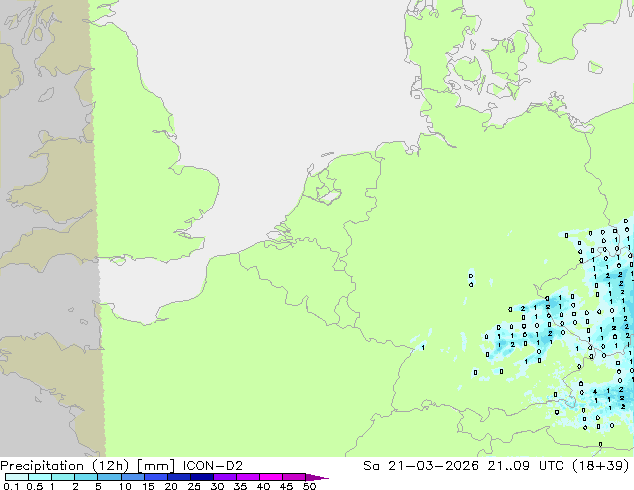The width and height of the screenshot is (634, 490).
Task: Click the 40–45 mm magenta swatch
Action: 271,477
